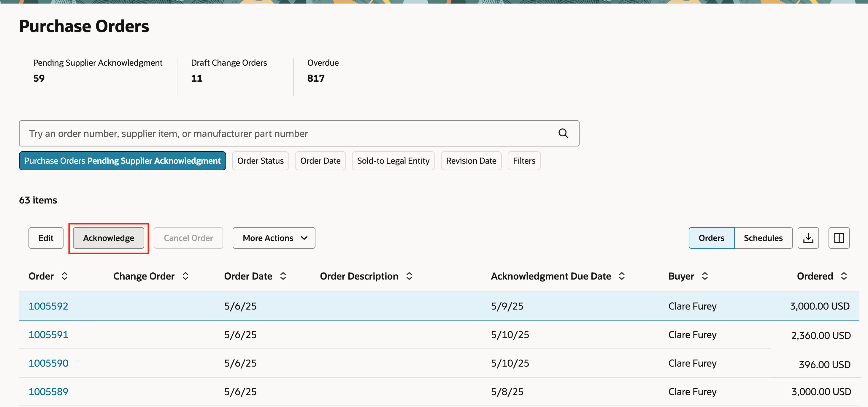Image resolution: width=868 pixels, height=407 pixels.
Task: Sort by Acknowledgment Due Date arrows
Action: [622, 276]
